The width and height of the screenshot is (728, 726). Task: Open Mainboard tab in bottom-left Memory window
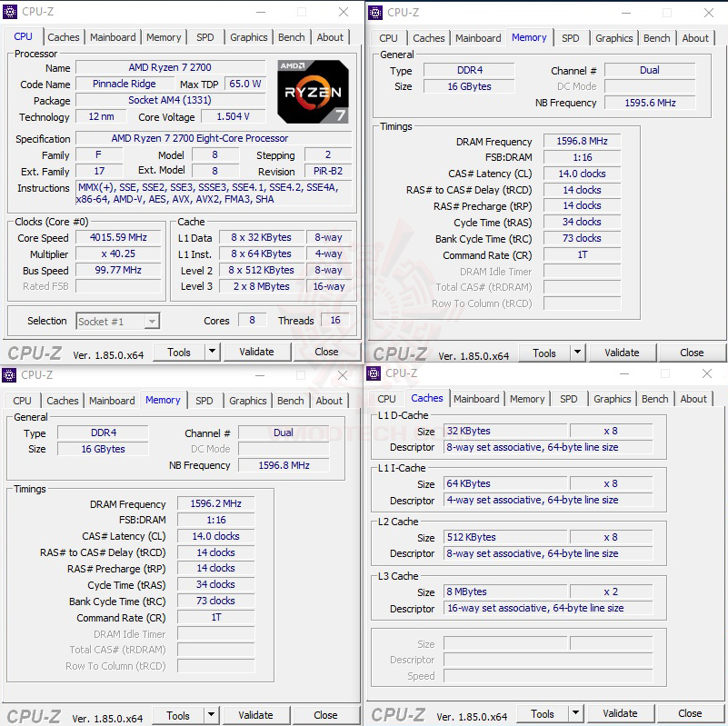pyautogui.click(x=112, y=401)
